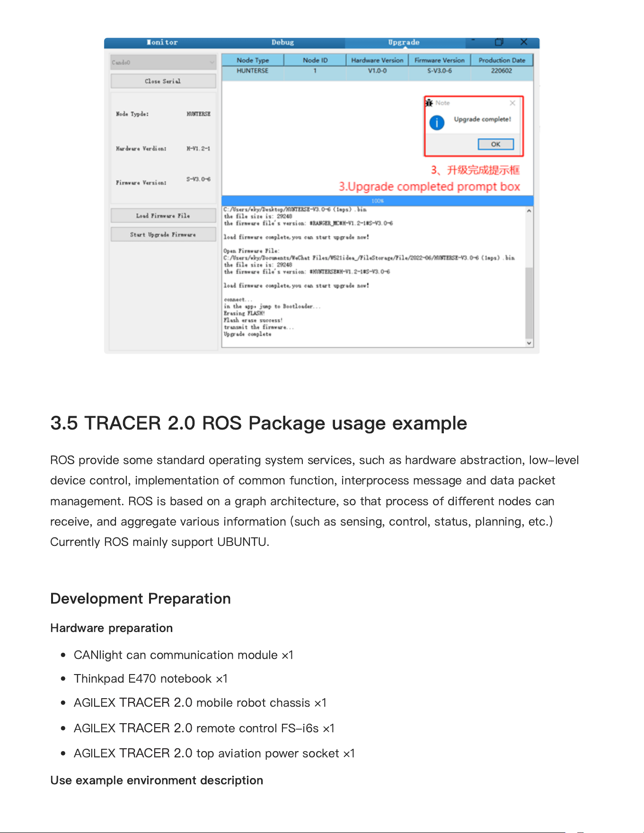This screenshot has height=833, width=644.
Task: Click the S-V3.0-6 value in the left panel
Action: [x=198, y=179]
